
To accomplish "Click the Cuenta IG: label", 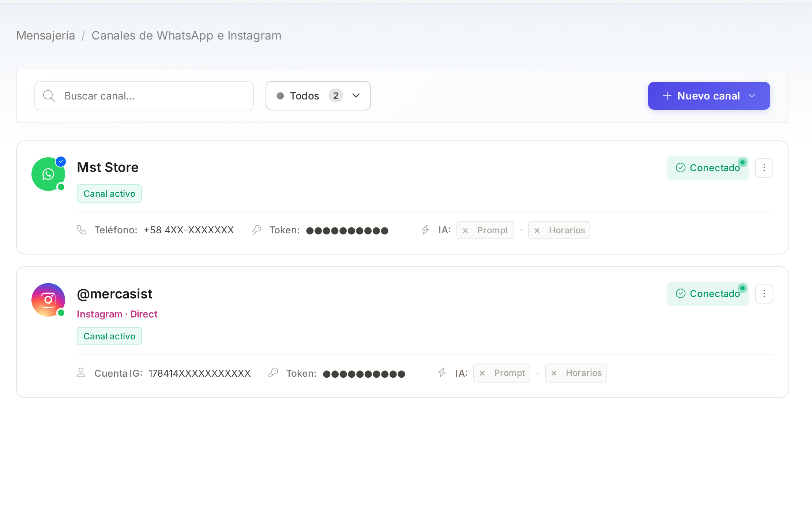I will (119, 373).
